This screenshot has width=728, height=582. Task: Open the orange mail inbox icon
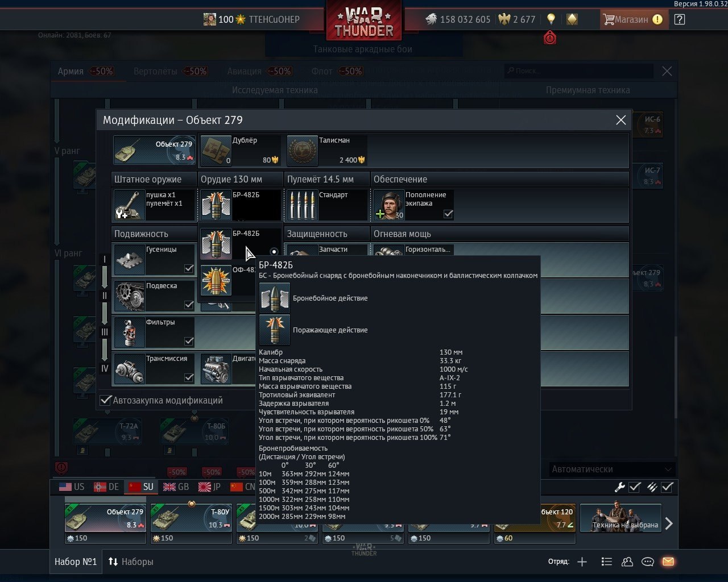pos(668,562)
